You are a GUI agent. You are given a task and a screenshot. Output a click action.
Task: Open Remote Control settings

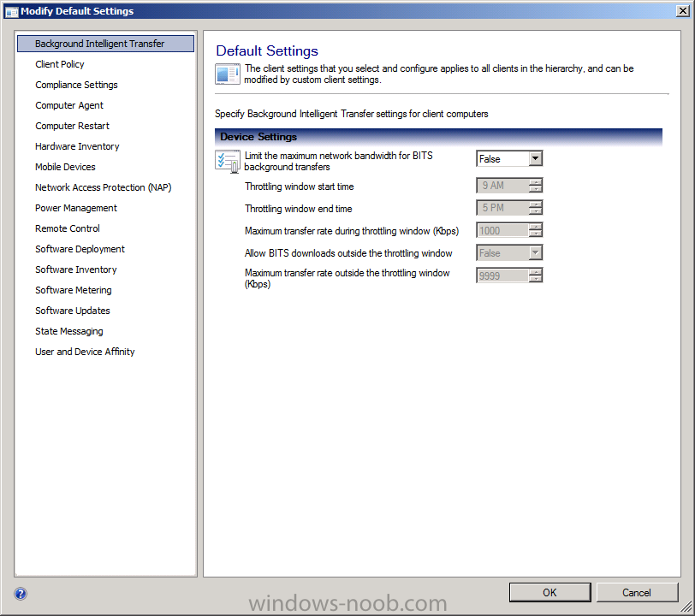pos(68,228)
